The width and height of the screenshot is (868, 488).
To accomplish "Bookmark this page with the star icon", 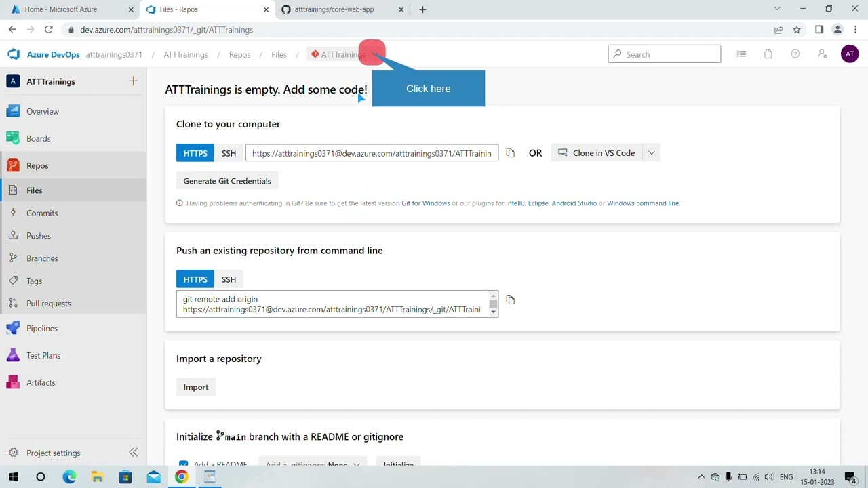I will coord(797,30).
